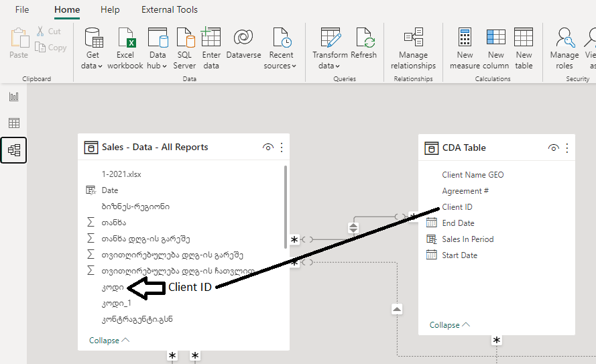Select the Client ID field in CDA Table
Viewport: 596px width, 364px height.
click(x=457, y=207)
